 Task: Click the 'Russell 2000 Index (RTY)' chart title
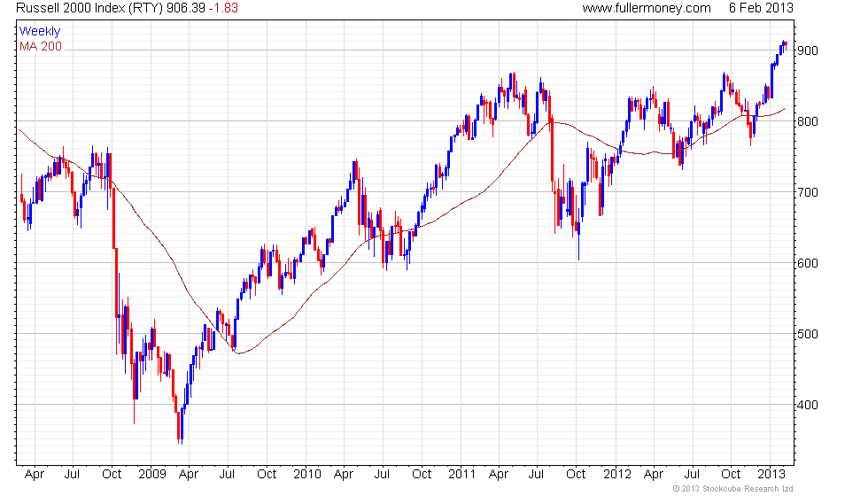(89, 8)
